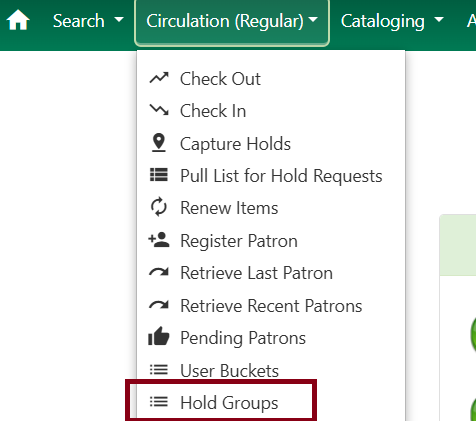Click the Check In trending-down icon
Screen dimensions: 476x421
point(159,110)
